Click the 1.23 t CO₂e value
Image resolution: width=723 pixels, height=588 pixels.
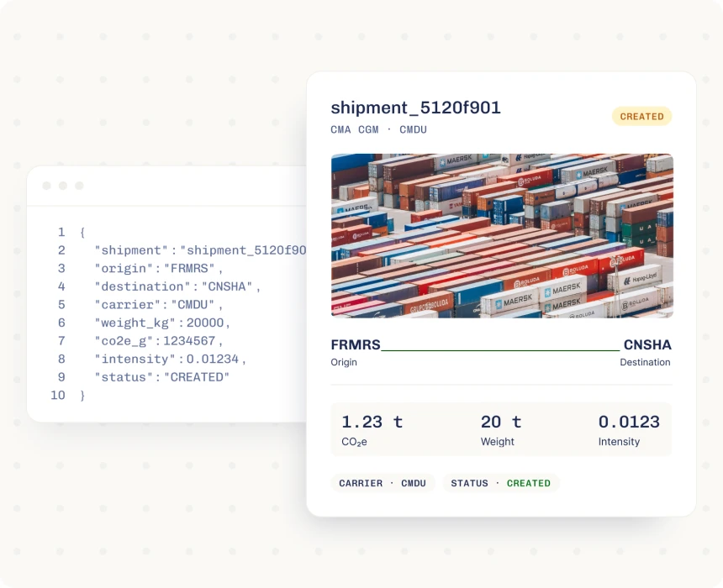(x=372, y=422)
